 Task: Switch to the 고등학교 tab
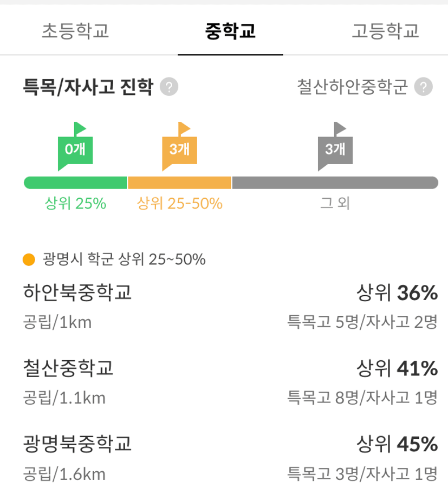tap(385, 31)
